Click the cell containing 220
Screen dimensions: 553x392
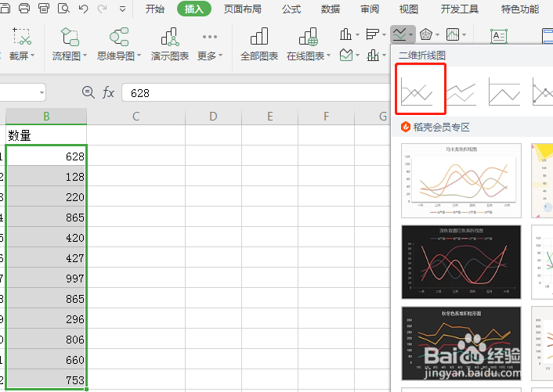[46, 196]
